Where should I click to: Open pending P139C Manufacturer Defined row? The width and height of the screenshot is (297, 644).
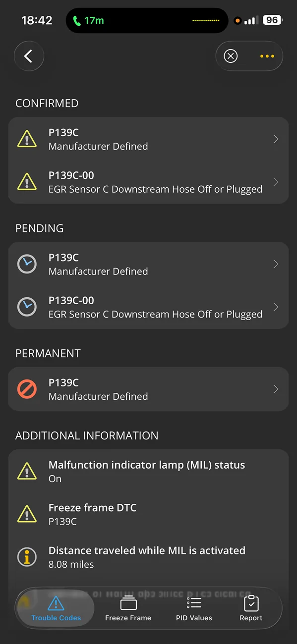(148, 264)
